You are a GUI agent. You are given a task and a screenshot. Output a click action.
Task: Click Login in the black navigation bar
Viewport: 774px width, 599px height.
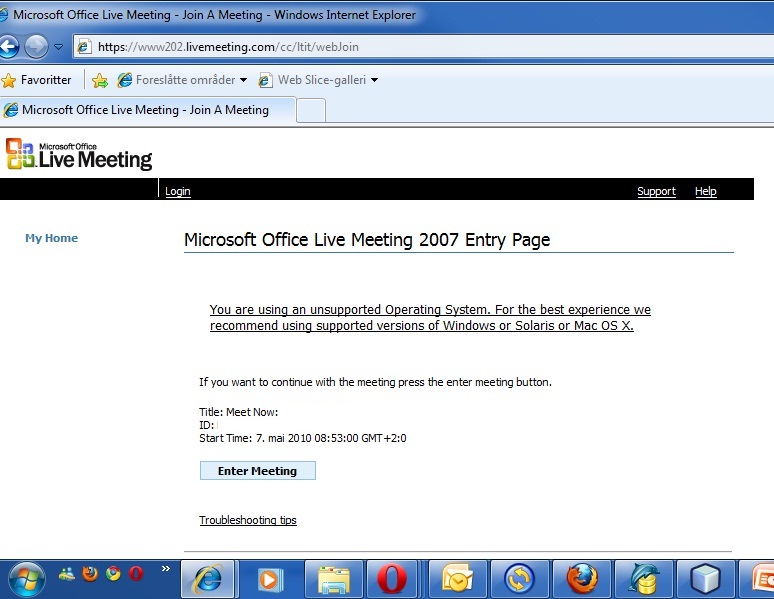[178, 191]
